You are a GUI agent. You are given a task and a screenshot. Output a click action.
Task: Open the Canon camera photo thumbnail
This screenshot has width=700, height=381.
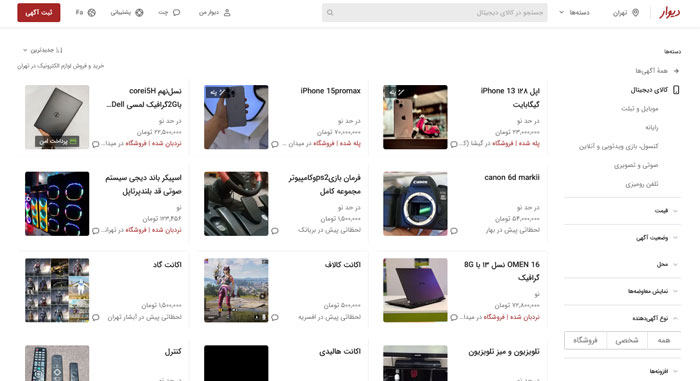click(415, 204)
